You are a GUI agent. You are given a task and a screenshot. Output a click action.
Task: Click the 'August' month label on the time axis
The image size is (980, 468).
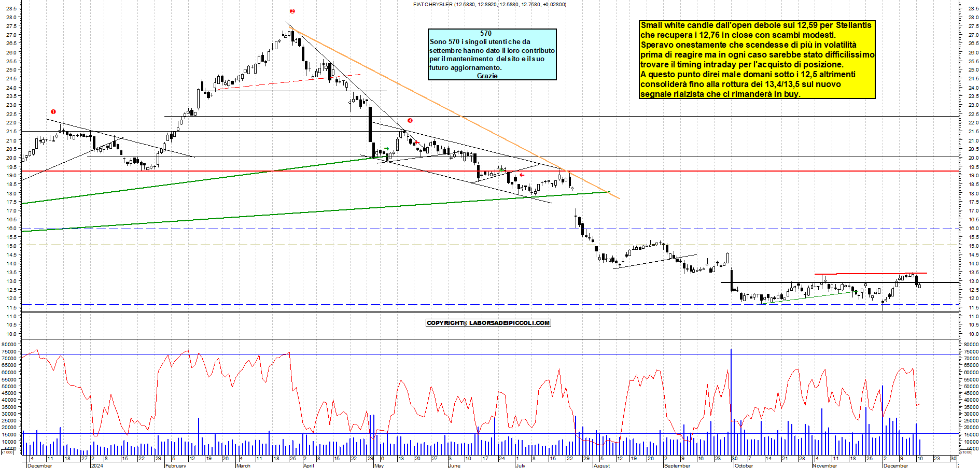pos(601,465)
